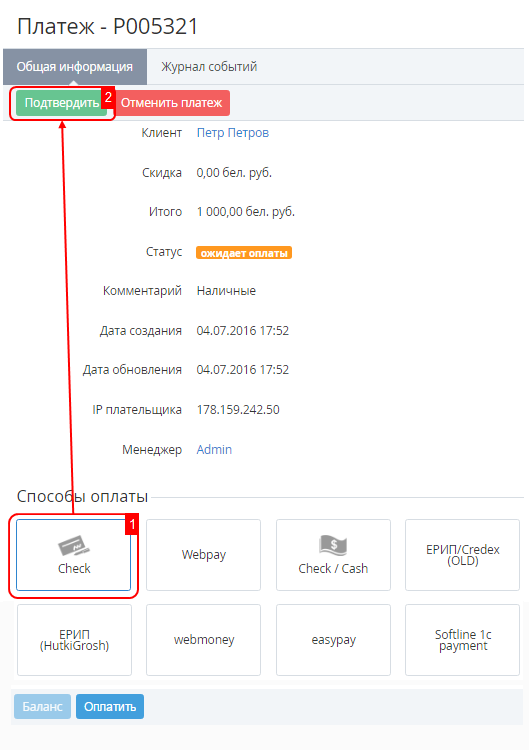Pick the ЕРИП (HutkiGrosh) payment tile
The height and width of the screenshot is (750, 529).
click(74, 640)
